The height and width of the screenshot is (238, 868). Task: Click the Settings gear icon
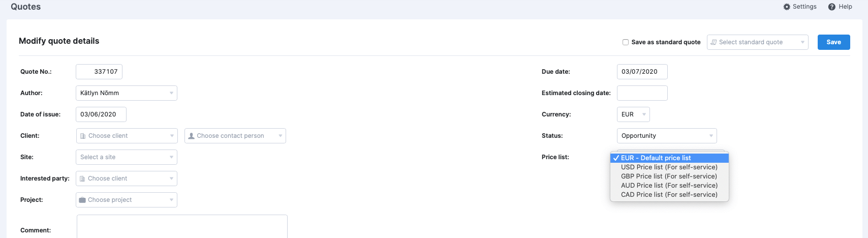tap(787, 7)
